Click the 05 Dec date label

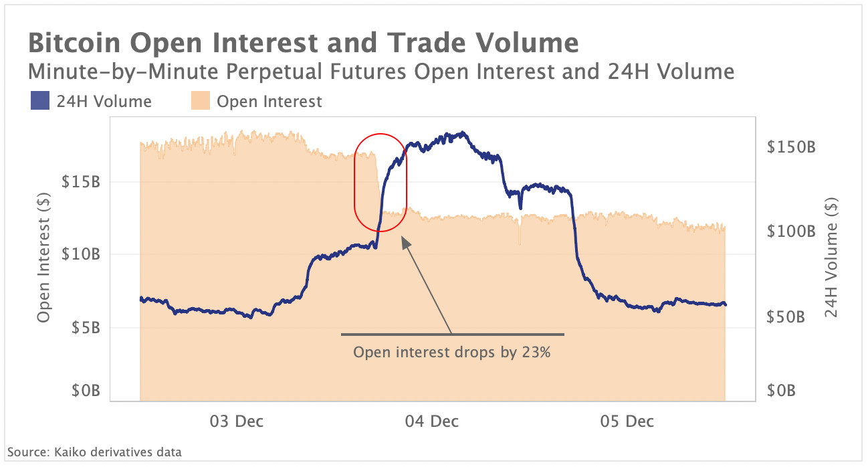click(x=627, y=422)
